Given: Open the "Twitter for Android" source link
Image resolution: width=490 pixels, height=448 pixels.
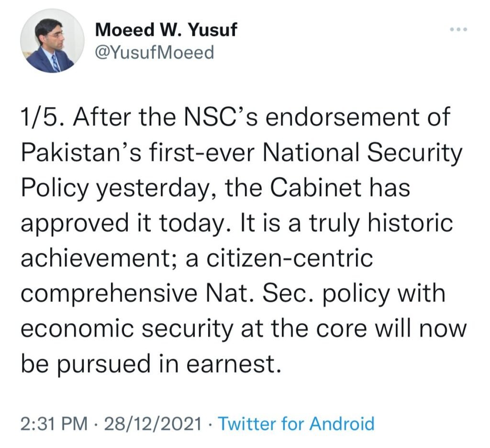Looking at the screenshot, I should (x=296, y=424).
